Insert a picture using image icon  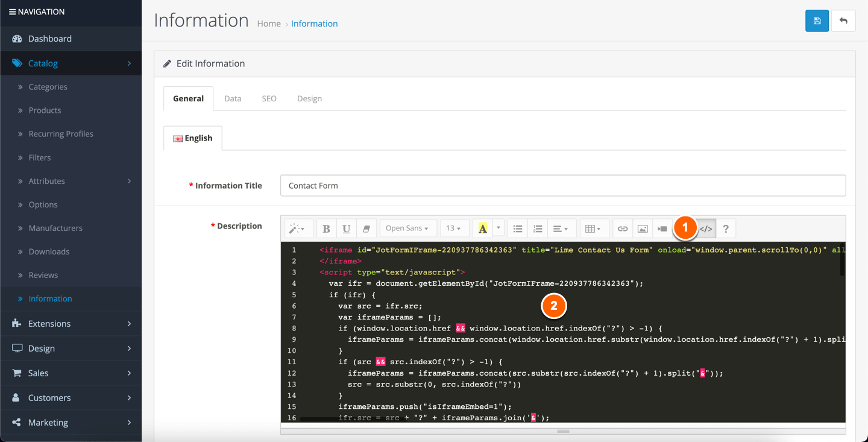(x=643, y=229)
